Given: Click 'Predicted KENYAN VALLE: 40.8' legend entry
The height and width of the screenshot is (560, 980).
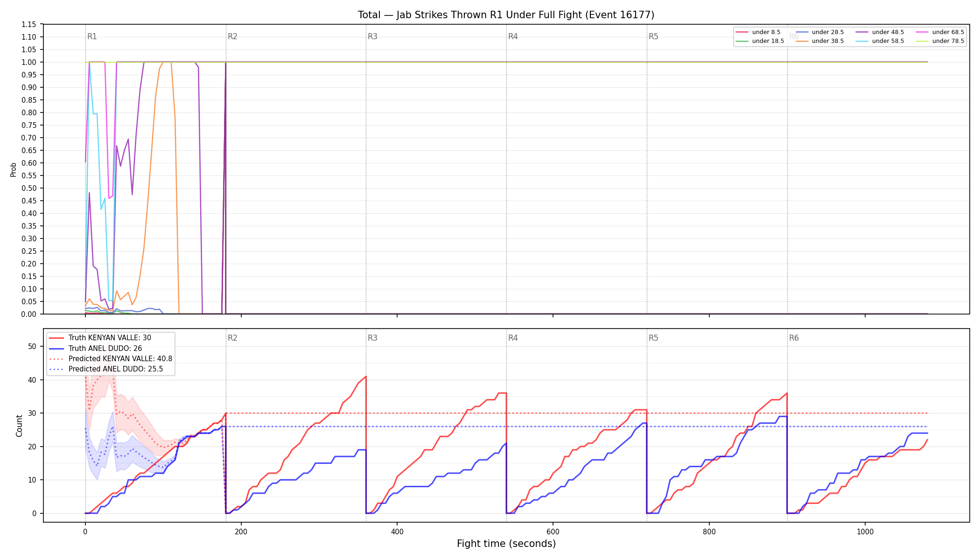Looking at the screenshot, I should point(111,359).
